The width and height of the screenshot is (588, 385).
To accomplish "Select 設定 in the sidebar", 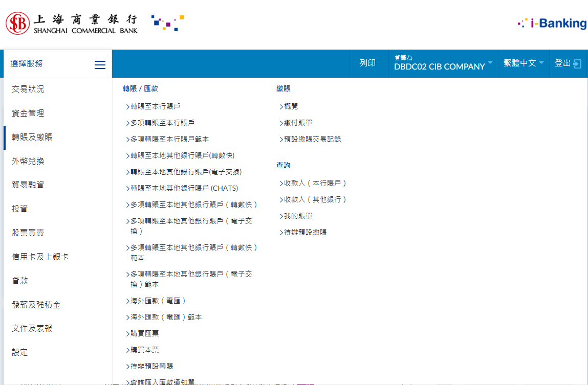I will click(x=20, y=352).
